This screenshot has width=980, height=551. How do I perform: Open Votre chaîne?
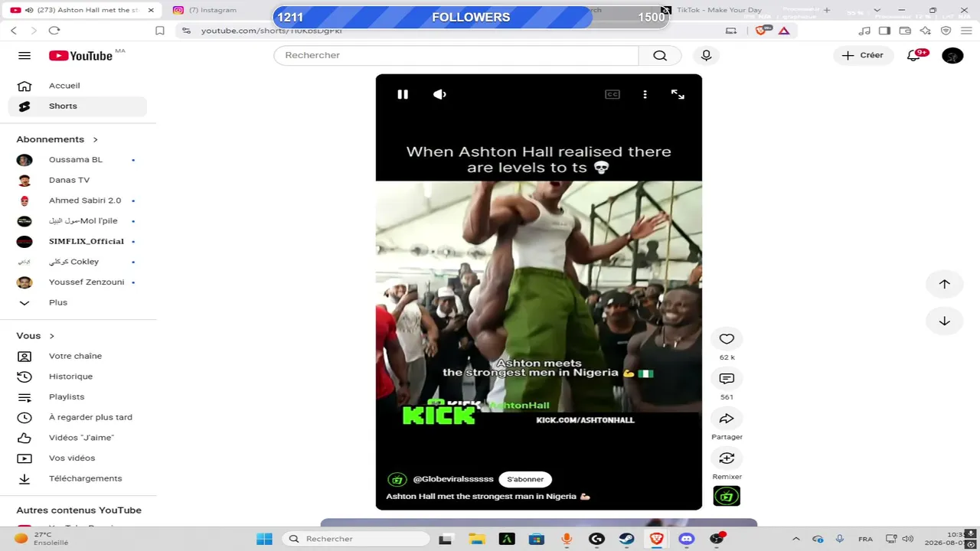coord(77,356)
